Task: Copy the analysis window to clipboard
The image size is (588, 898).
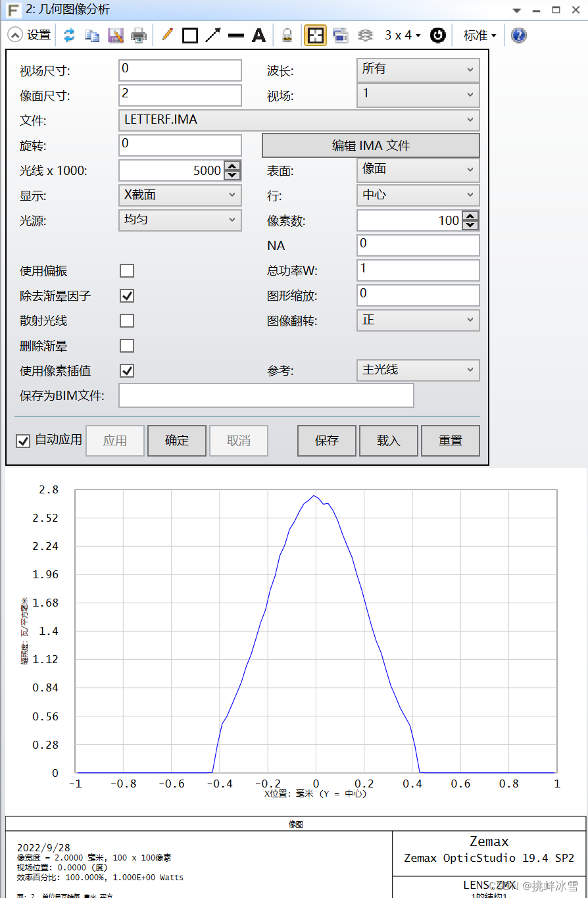Action: pyautogui.click(x=92, y=35)
